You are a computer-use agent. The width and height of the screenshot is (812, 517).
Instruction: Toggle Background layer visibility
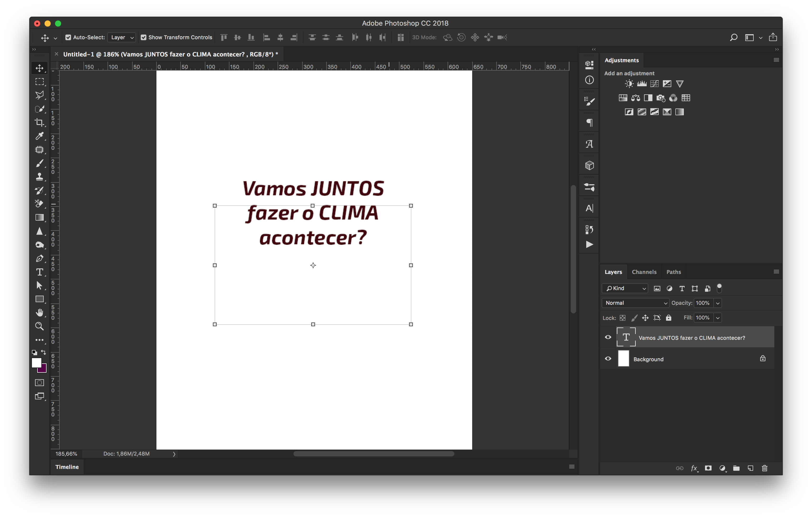tap(608, 359)
